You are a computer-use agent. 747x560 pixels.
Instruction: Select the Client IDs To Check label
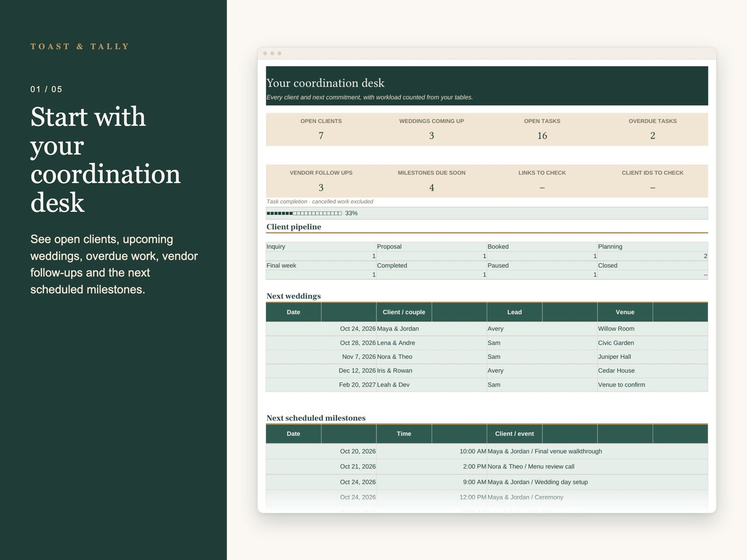point(653,173)
